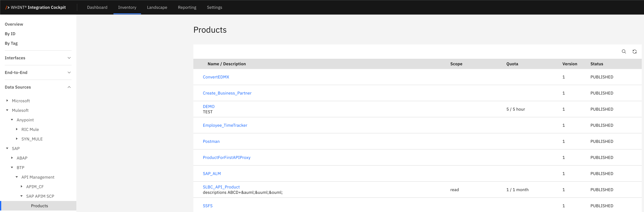Screen dimensions: 644x212
Task: Open the ConvertEDMX product link
Action: (216, 77)
